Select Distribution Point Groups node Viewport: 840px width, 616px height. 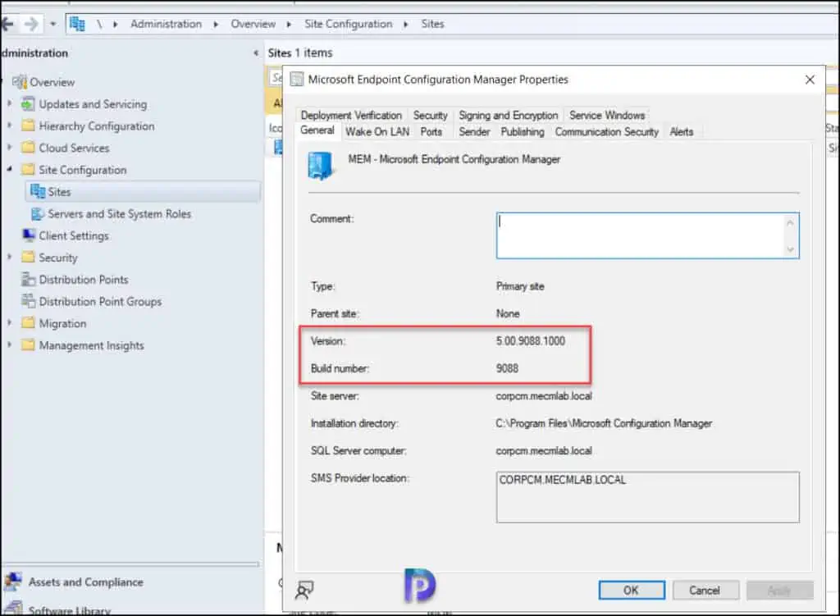pyautogui.click(x=100, y=302)
